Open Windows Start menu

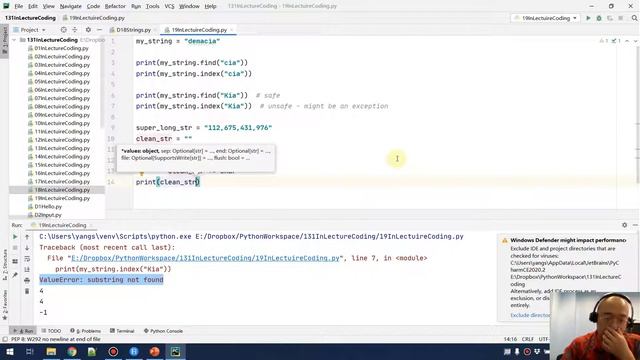coord(9,351)
